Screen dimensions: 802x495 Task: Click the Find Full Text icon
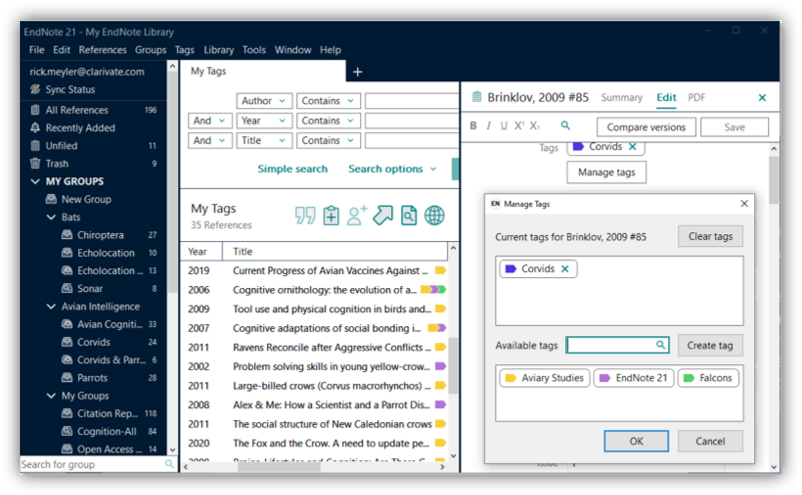pyautogui.click(x=409, y=215)
